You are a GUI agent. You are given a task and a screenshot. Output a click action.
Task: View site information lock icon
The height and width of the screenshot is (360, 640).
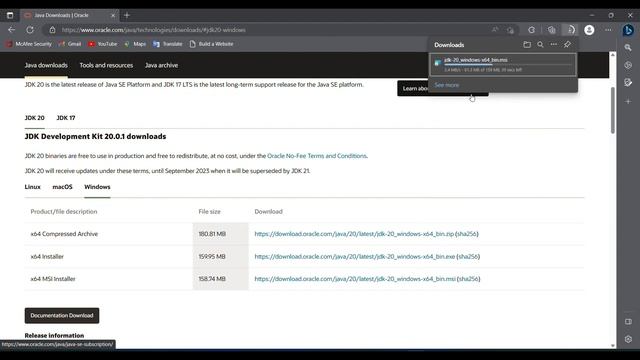[x=52, y=30]
